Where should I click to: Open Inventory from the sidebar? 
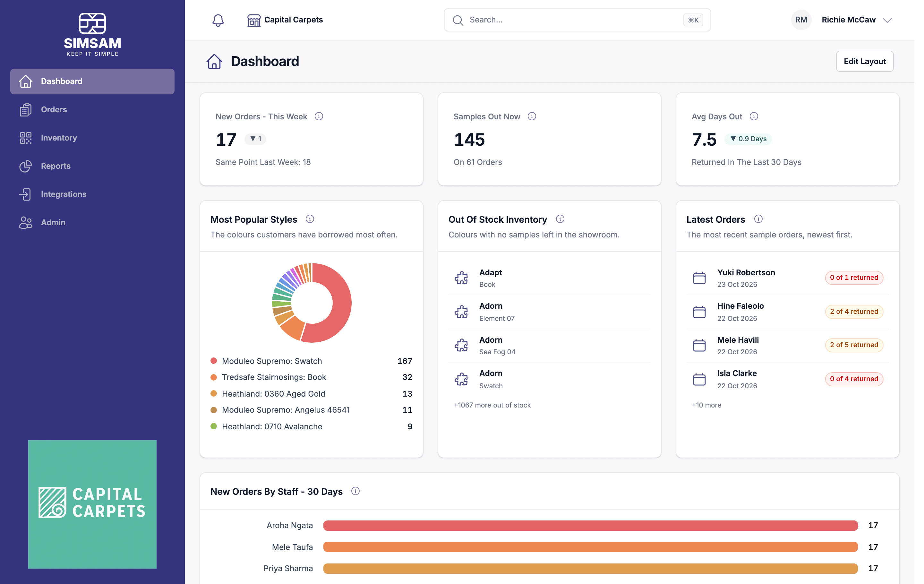(92, 138)
